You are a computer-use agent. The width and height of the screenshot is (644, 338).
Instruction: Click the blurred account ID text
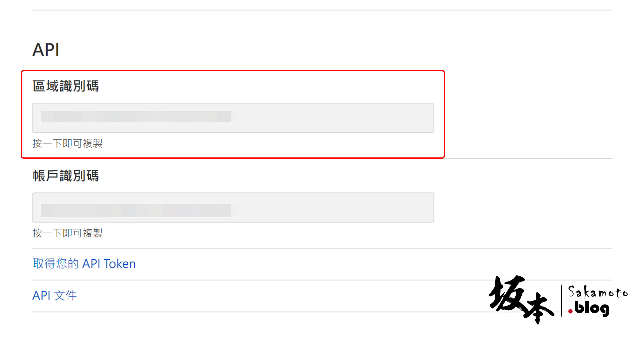(136, 210)
